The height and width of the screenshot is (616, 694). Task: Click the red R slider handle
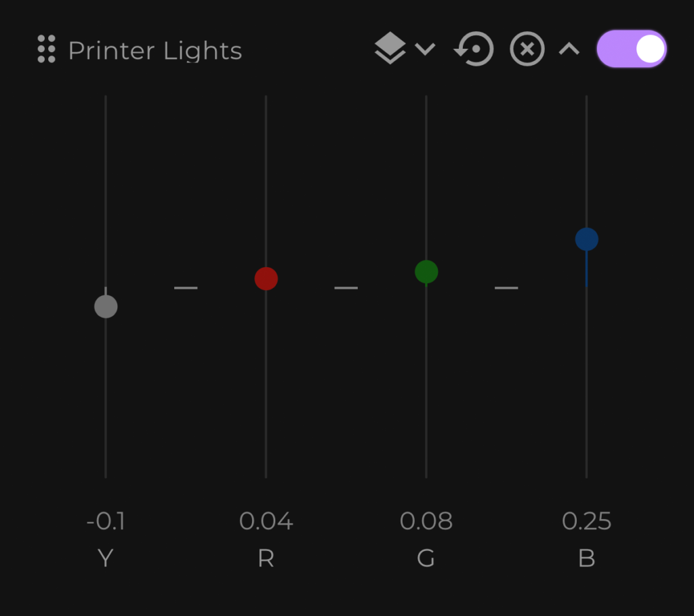pos(266,279)
